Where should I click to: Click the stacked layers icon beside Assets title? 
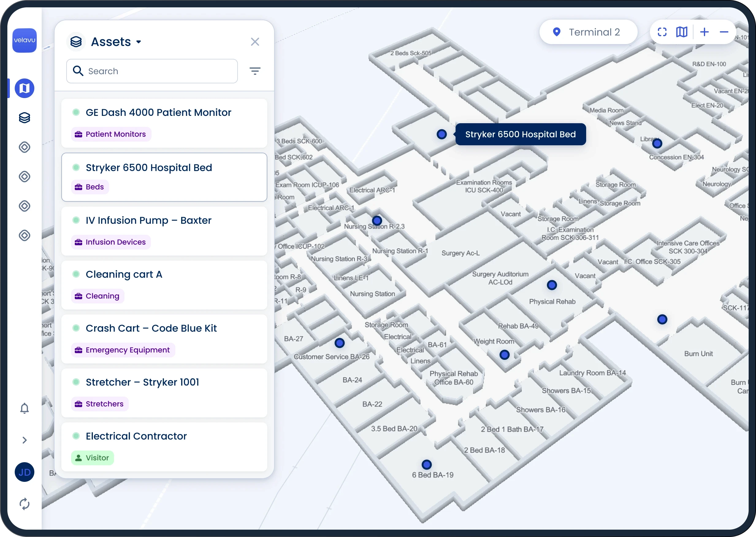click(76, 42)
